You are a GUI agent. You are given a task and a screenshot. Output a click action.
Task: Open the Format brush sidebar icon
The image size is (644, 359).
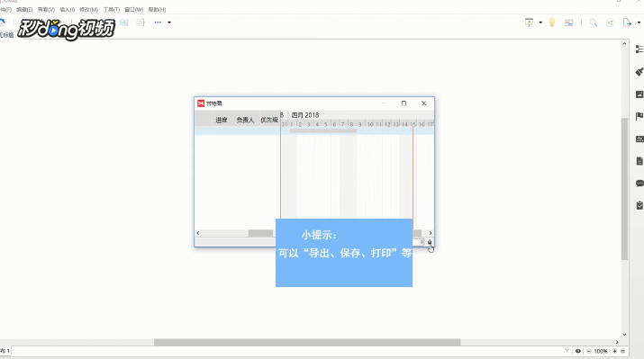pos(639,72)
